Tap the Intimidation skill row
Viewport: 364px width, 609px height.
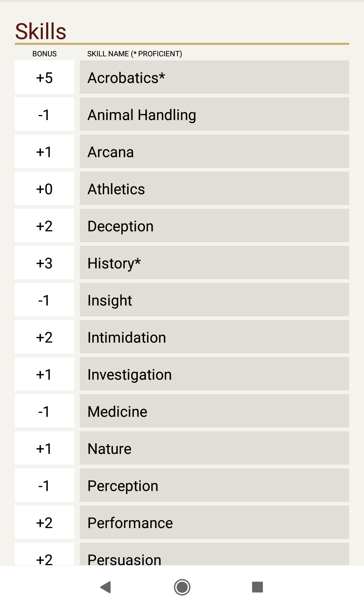click(214, 337)
